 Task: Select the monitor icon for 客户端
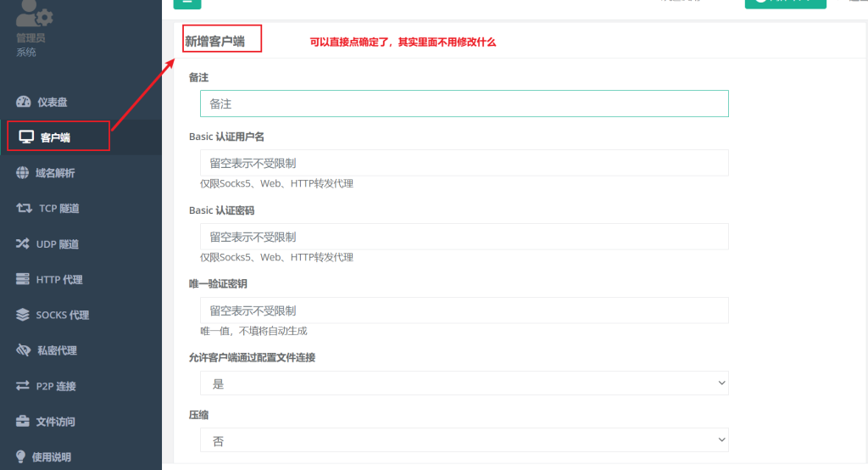tap(26, 137)
